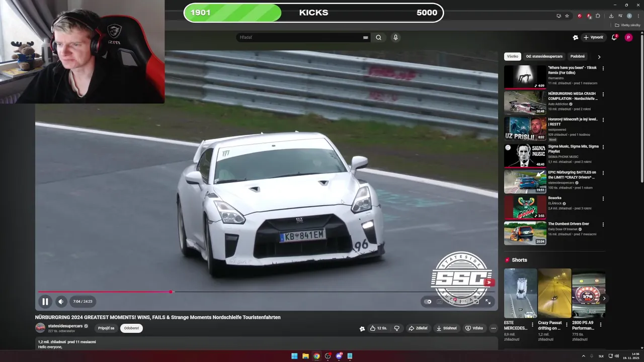Start voice search with the microphone icon
Image resolution: width=644 pixels, height=362 pixels.
[x=395, y=37]
